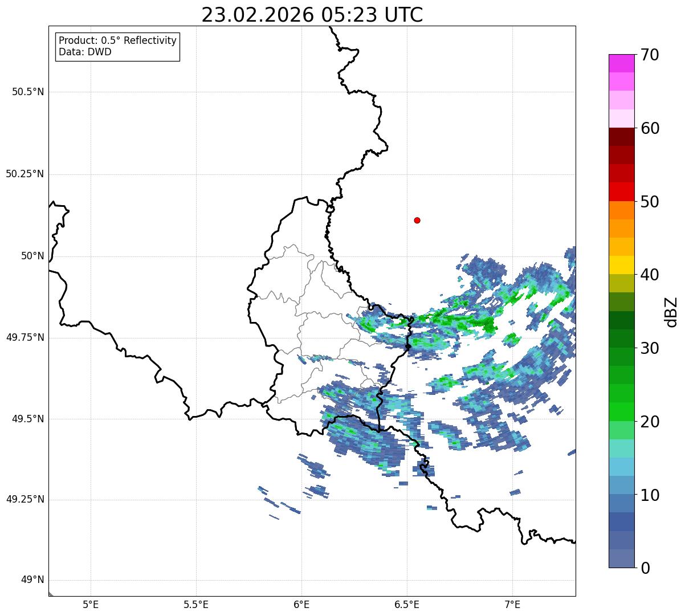Click the 49.25°N latitude label

[x=25, y=500]
